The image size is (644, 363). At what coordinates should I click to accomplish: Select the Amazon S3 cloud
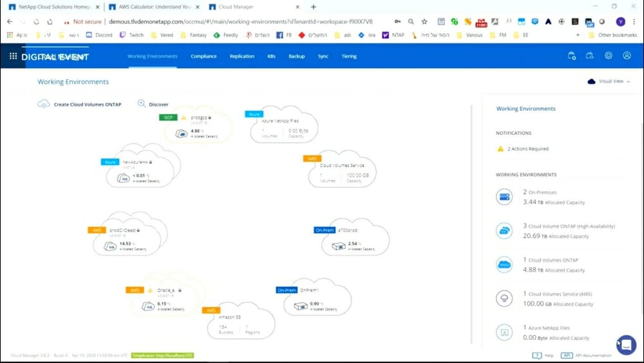pyautogui.click(x=241, y=320)
